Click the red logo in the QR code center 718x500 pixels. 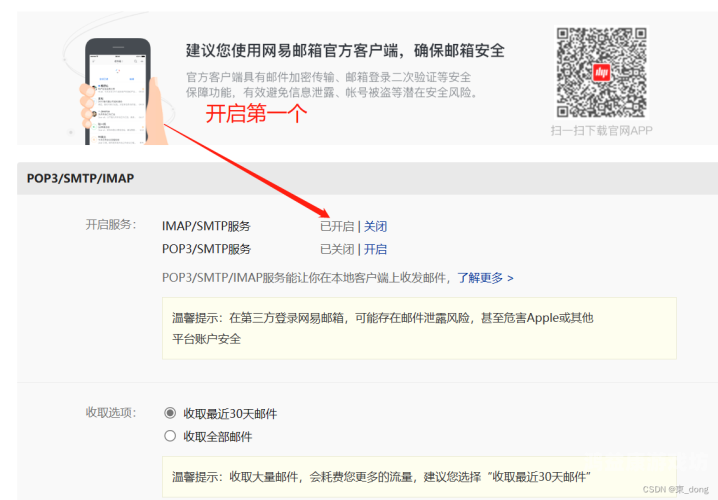pyautogui.click(x=601, y=72)
